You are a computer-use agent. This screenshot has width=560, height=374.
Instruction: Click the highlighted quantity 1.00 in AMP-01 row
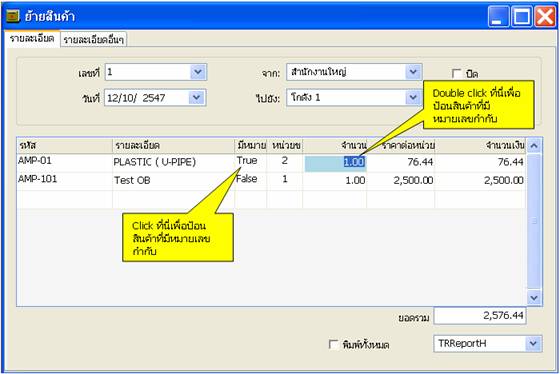tap(335, 163)
